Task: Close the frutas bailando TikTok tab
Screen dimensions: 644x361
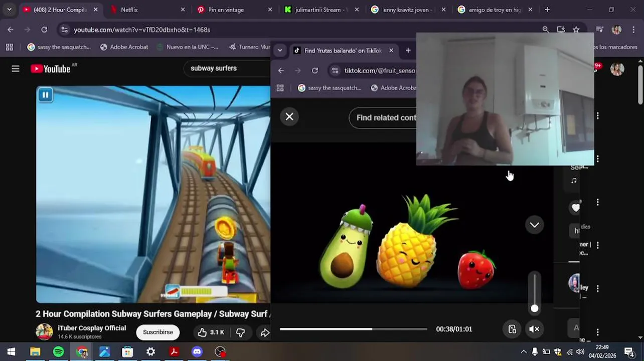Action: (x=391, y=51)
